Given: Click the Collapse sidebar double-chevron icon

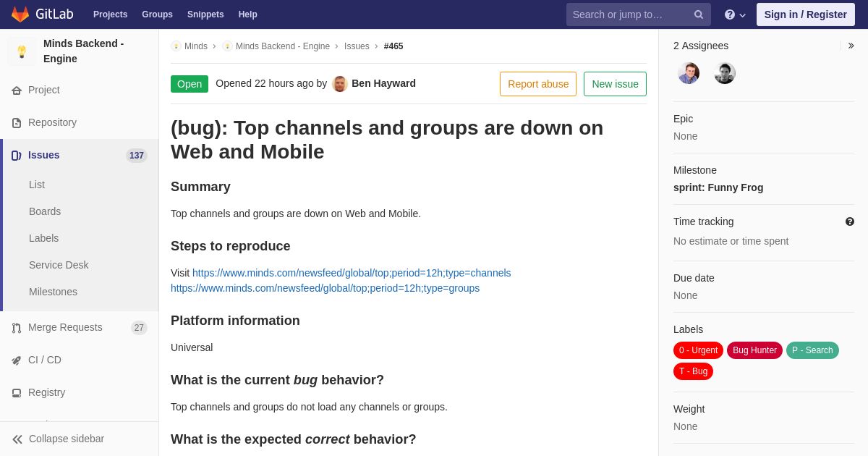Looking at the screenshot, I should tap(17, 439).
